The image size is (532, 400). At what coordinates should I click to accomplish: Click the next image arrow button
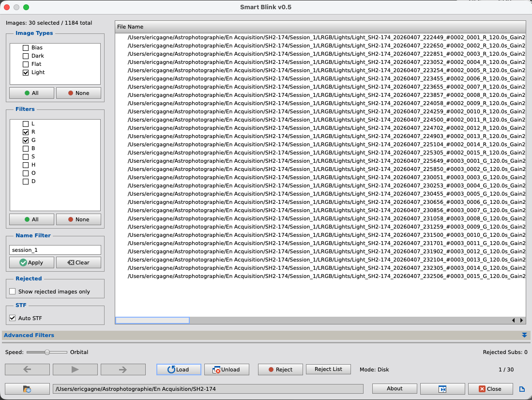click(123, 369)
